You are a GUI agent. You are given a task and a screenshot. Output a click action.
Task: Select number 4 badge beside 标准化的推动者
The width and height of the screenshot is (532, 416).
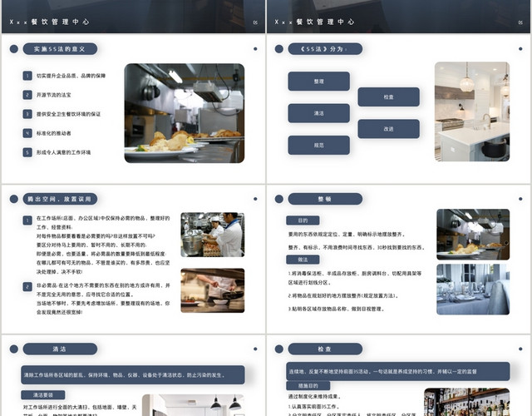(x=27, y=133)
